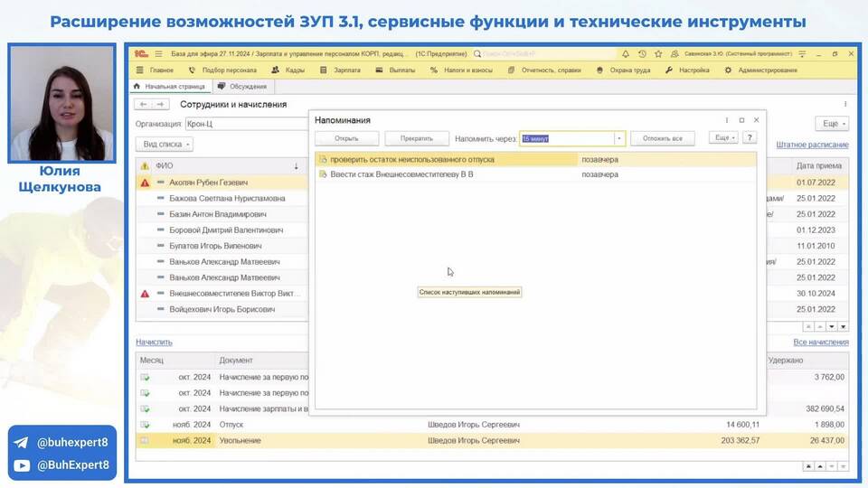Expand the Еще menu in Напоминания dialog
This screenshot has height=488, width=868.
[722, 138]
